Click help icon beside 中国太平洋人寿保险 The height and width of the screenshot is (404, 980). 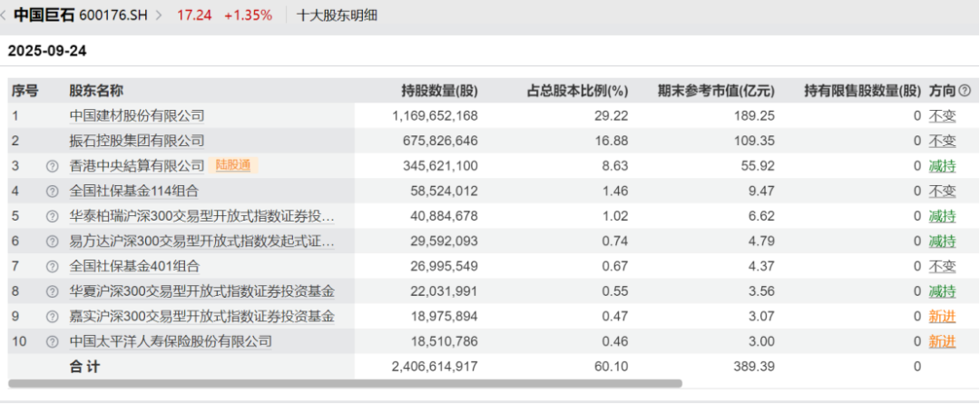tap(53, 341)
